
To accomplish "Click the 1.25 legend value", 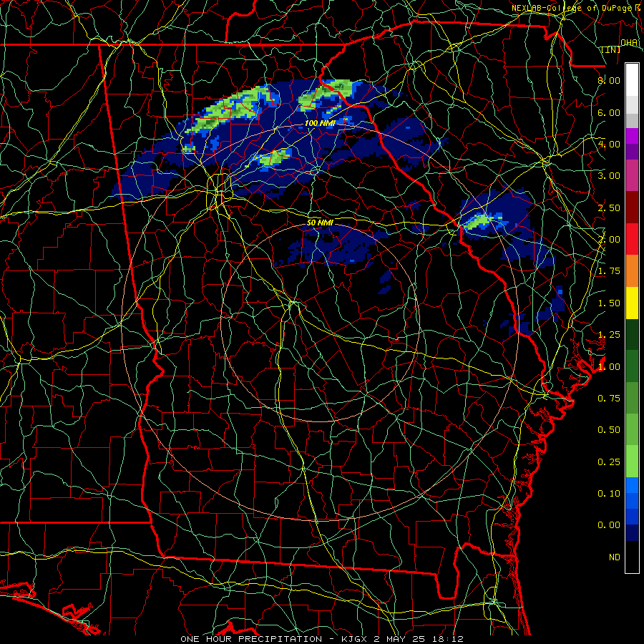I will coord(609,335).
